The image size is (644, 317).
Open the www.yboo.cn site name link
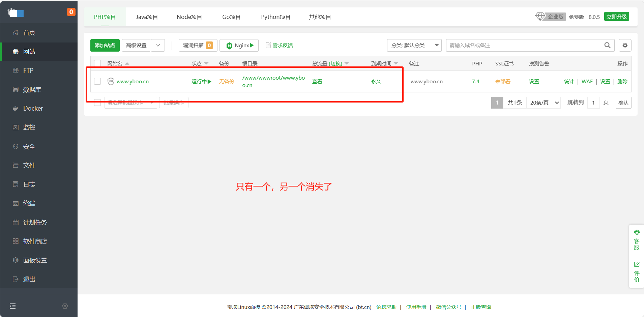coord(133,81)
